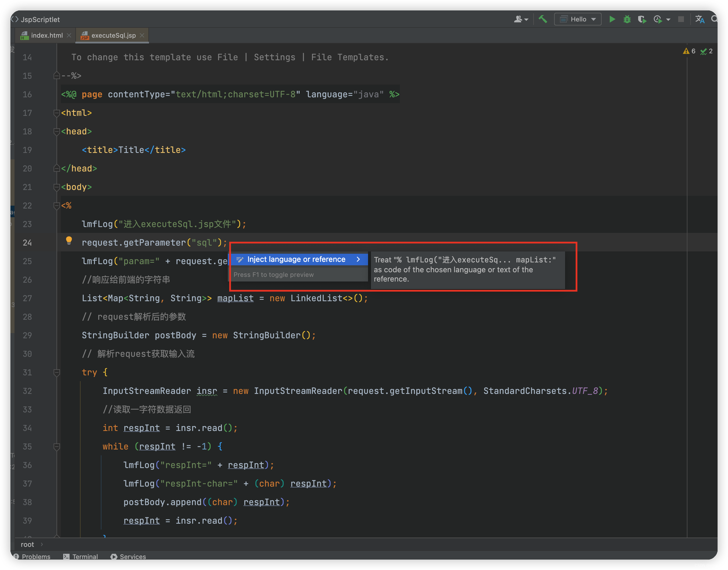Click the request.getParameter call on line 24
This screenshot has height=570, width=728.
click(154, 243)
